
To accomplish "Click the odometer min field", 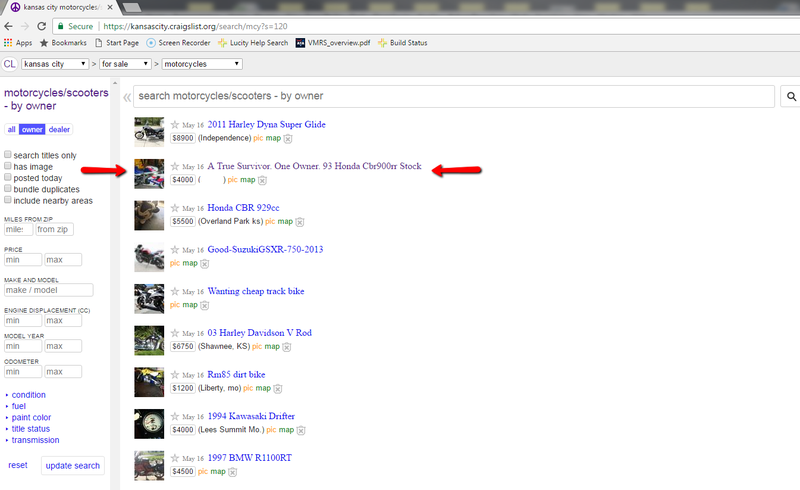I will (x=23, y=372).
